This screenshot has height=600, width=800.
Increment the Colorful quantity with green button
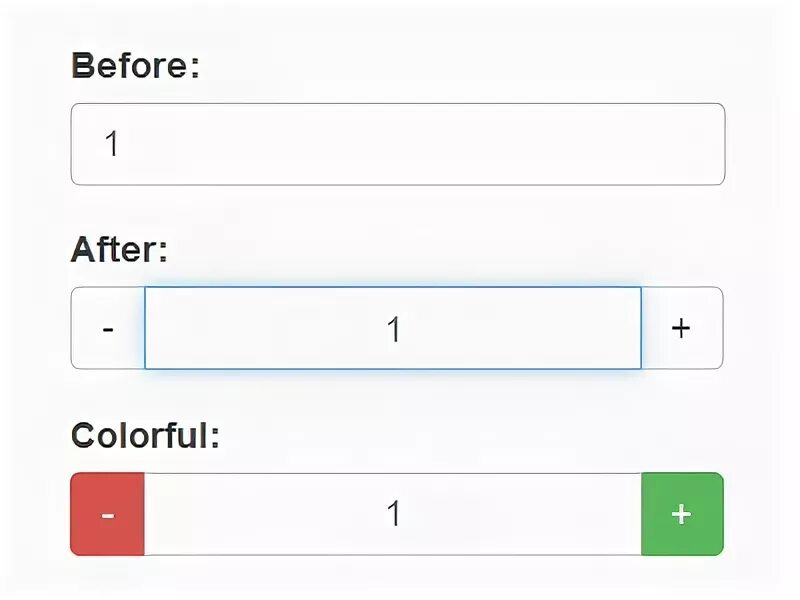coord(681,514)
